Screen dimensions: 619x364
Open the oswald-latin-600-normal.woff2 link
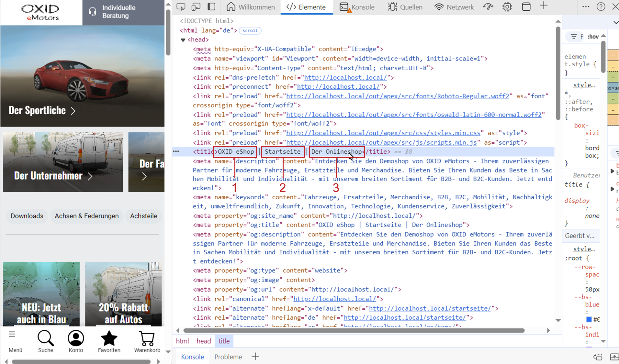[x=414, y=115]
